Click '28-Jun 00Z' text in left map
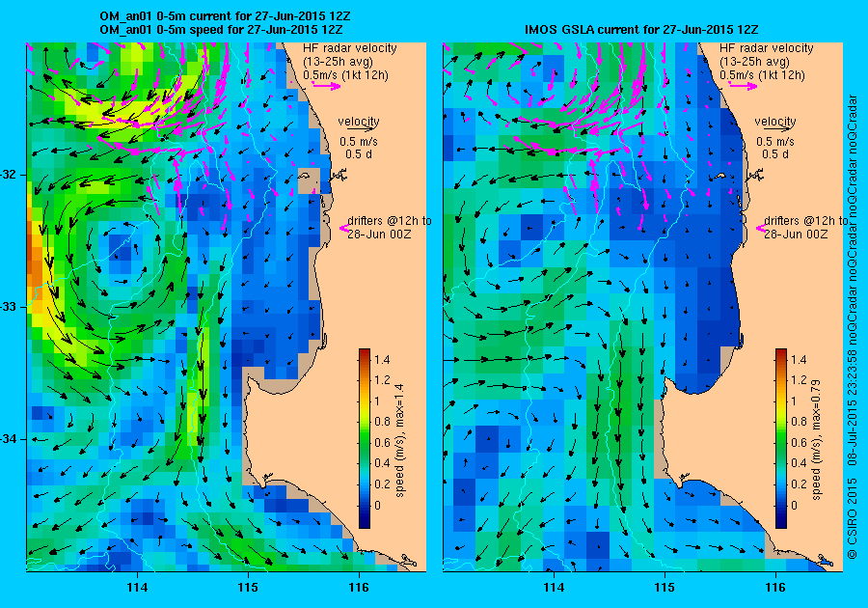The image size is (868, 608). (x=379, y=235)
